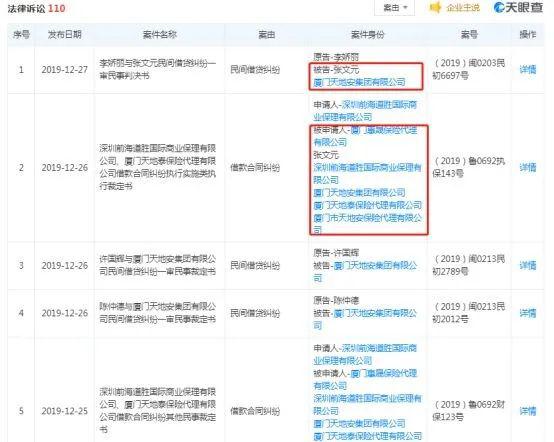The image size is (554, 442).
Task: Click the 案件名称 column header
Action: click(x=159, y=35)
